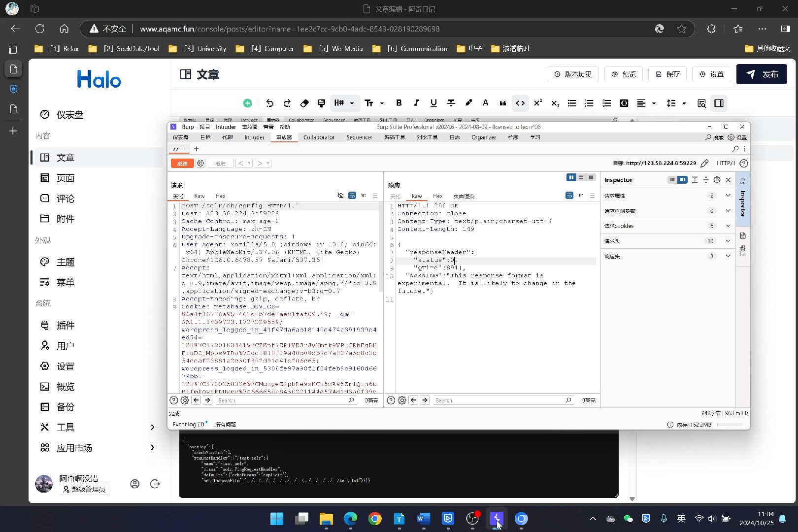Open the 设置 post settings button
The width and height of the screenshot is (798, 532).
pos(712,74)
